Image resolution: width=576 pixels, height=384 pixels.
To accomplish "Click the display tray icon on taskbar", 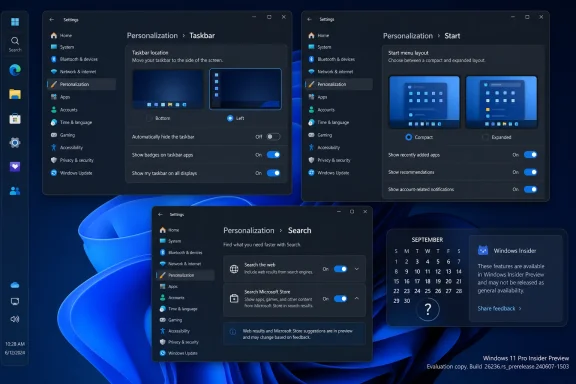I will click(15, 302).
